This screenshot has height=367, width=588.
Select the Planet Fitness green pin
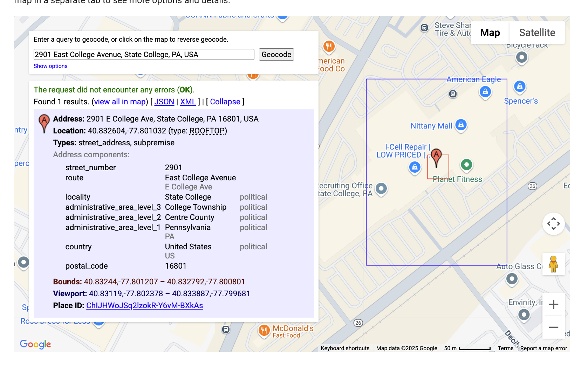466,164
